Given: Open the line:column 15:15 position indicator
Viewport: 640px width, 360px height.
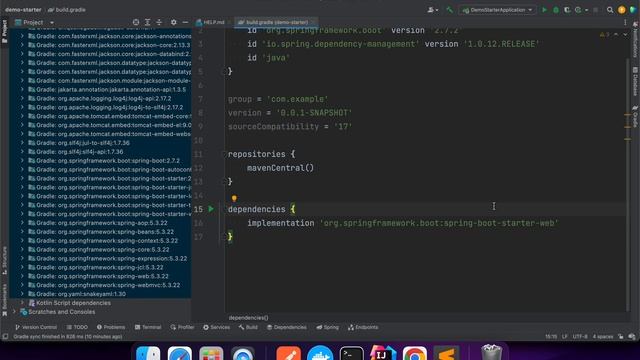Looking at the screenshot, I should point(551,337).
